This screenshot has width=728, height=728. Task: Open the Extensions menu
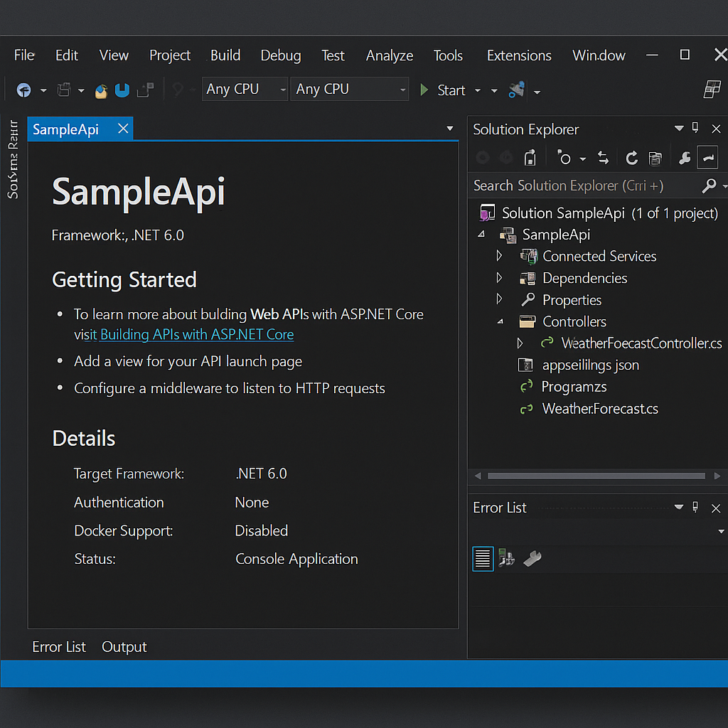519,55
